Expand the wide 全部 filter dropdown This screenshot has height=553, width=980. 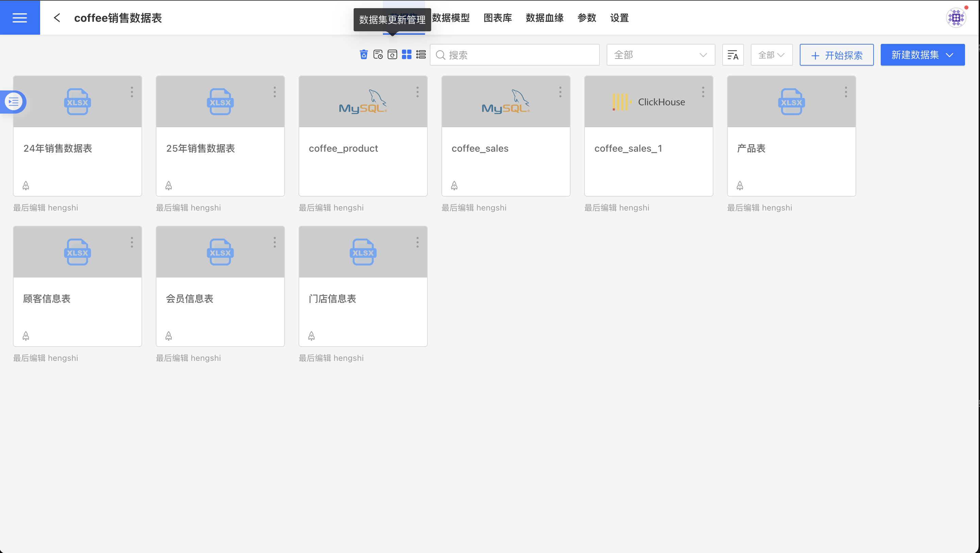tap(660, 55)
